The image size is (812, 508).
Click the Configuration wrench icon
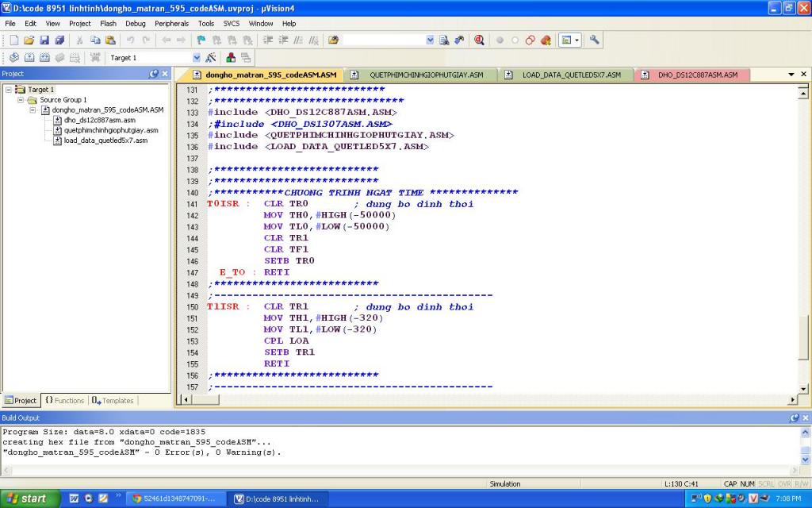[594, 40]
